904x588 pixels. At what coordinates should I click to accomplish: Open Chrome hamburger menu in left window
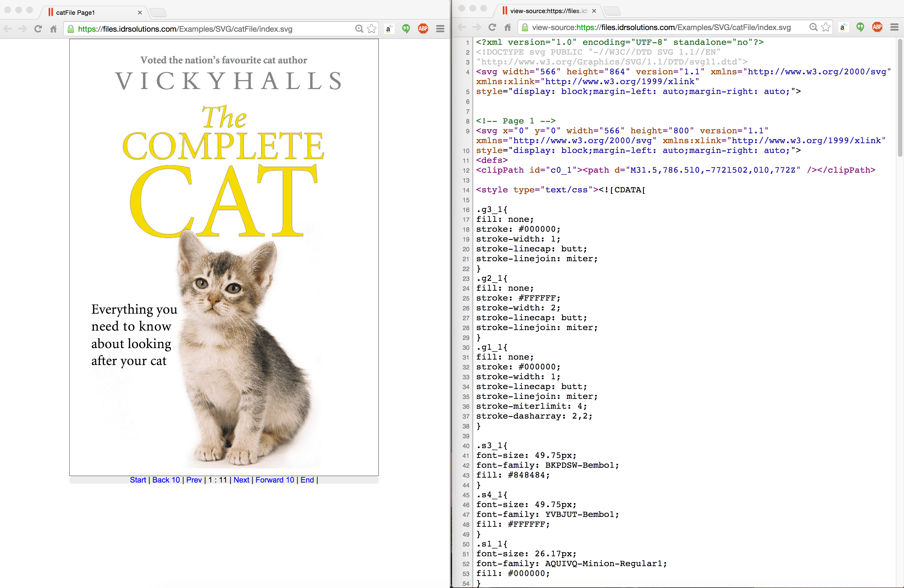440,29
